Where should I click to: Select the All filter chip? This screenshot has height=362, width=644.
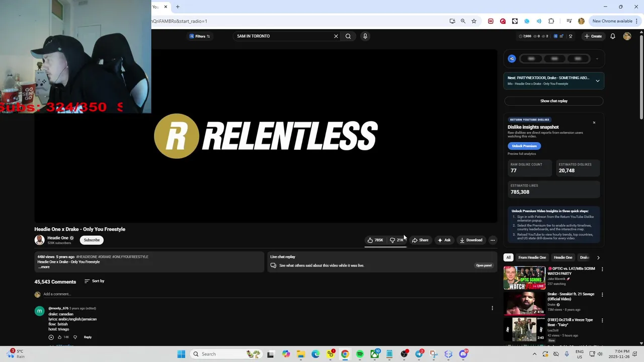coord(508,257)
